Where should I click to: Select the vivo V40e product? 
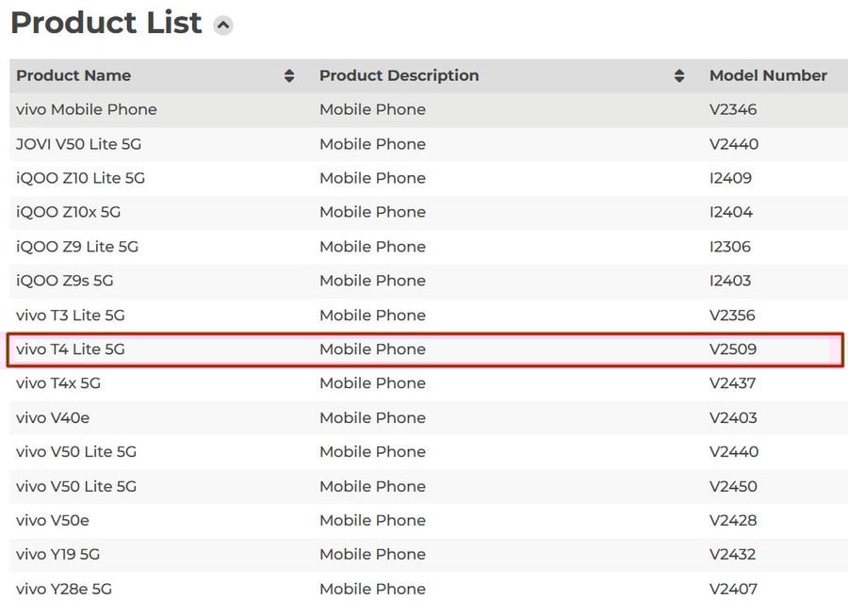[x=53, y=417]
